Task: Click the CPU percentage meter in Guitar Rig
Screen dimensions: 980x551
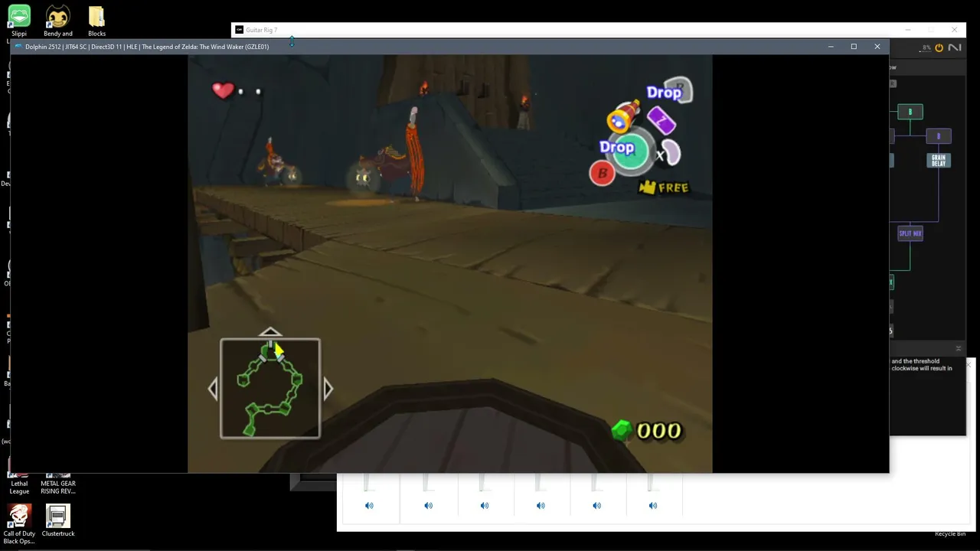Action: coord(926,47)
